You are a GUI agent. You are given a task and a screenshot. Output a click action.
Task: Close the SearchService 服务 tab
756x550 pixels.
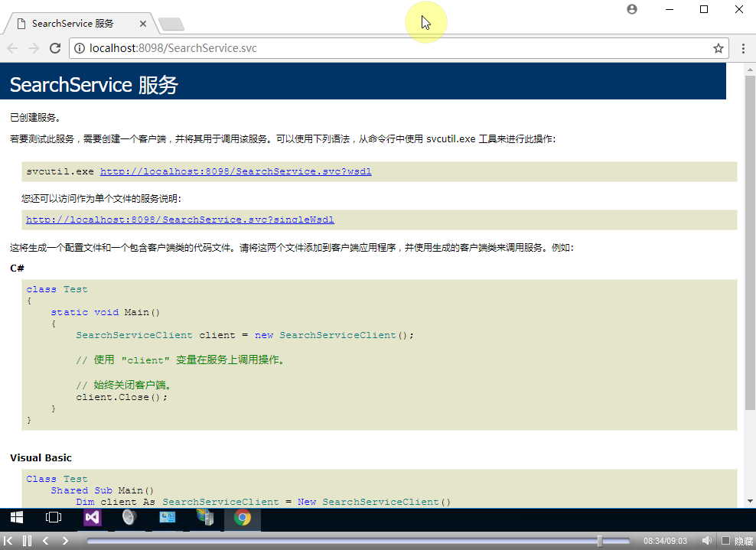(143, 24)
